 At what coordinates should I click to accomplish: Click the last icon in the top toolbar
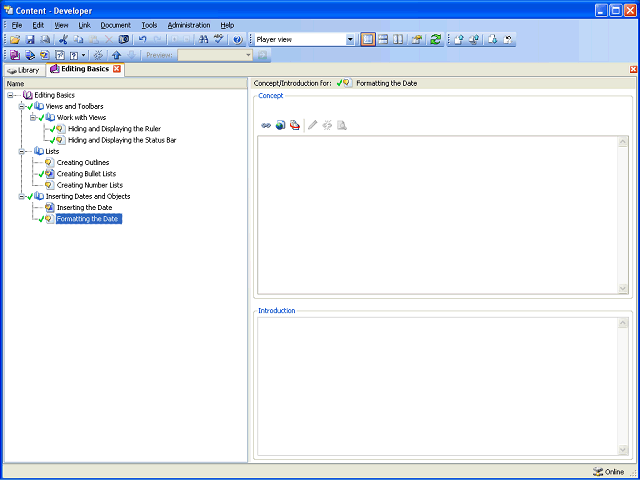tap(508, 40)
